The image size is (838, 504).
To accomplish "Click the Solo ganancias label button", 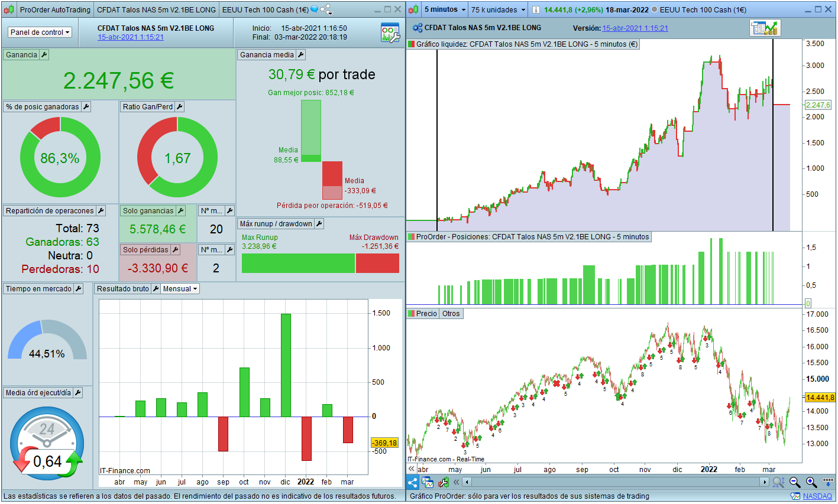I will 148,211.
